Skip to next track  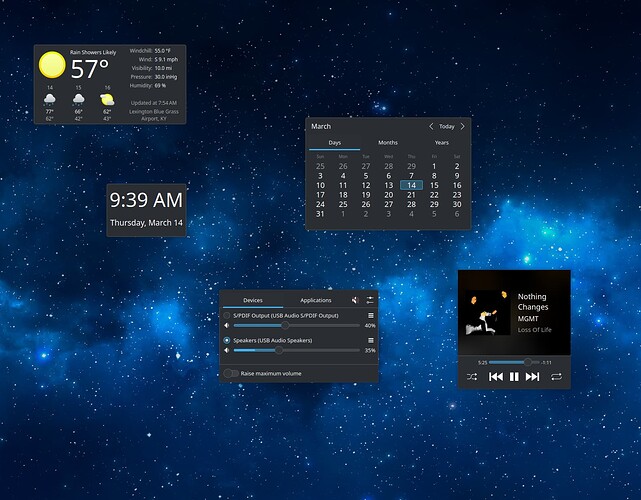tap(532, 377)
